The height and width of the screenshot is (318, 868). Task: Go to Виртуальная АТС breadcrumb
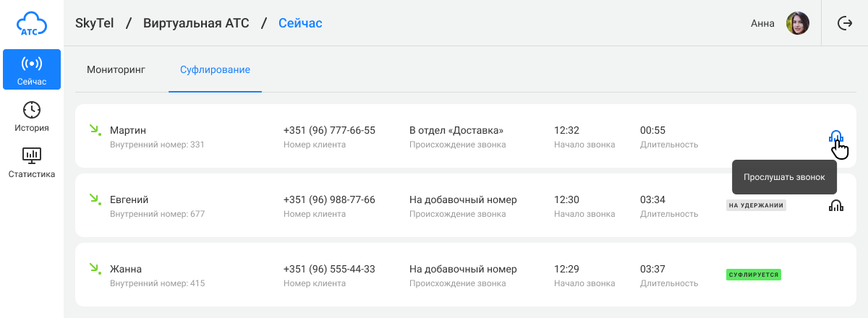pyautogui.click(x=196, y=23)
